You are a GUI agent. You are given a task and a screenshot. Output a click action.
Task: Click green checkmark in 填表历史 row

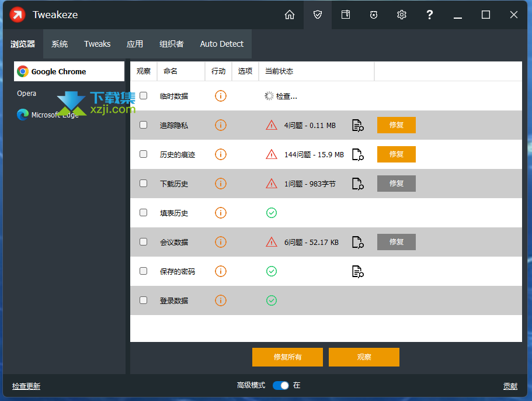pyautogui.click(x=272, y=213)
